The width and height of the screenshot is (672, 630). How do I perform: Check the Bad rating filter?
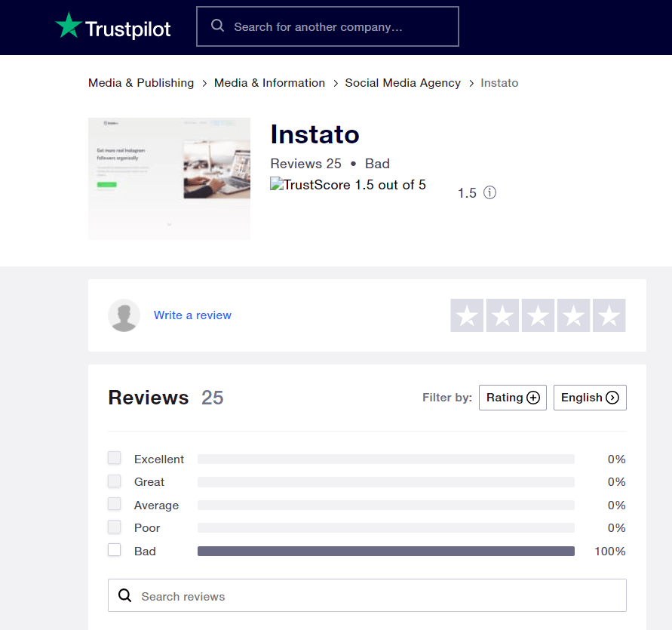114,549
